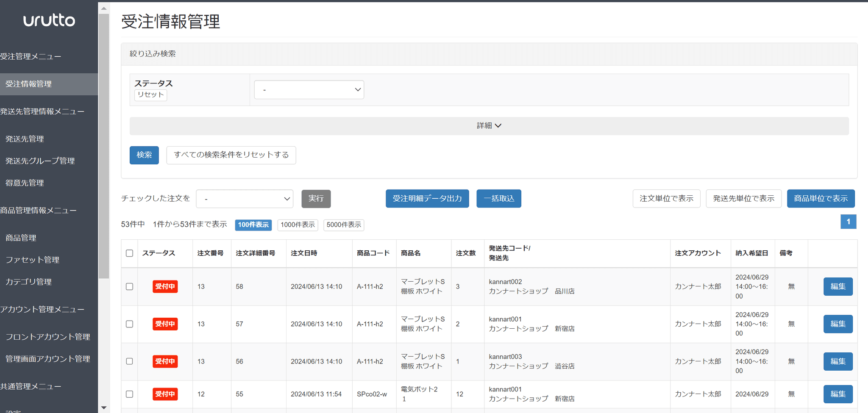Image resolution: width=868 pixels, height=413 pixels.
Task: Switch to 注文単位で表示 view
Action: tap(666, 199)
